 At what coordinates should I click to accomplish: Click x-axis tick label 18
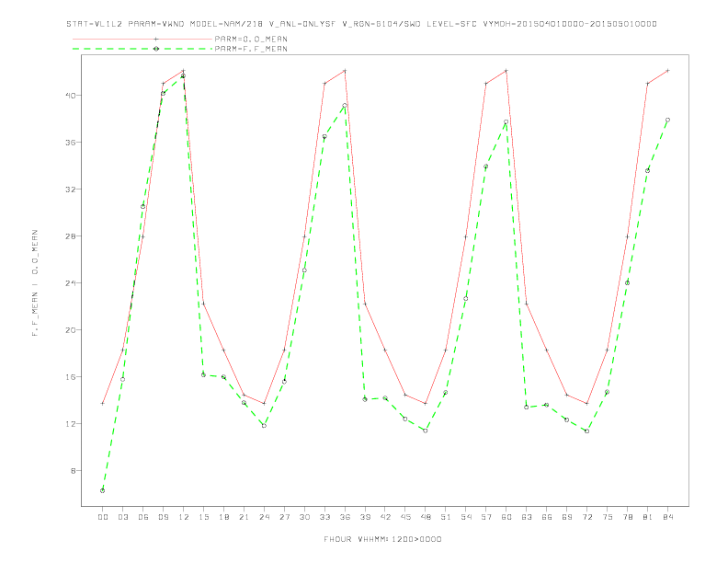223,517
